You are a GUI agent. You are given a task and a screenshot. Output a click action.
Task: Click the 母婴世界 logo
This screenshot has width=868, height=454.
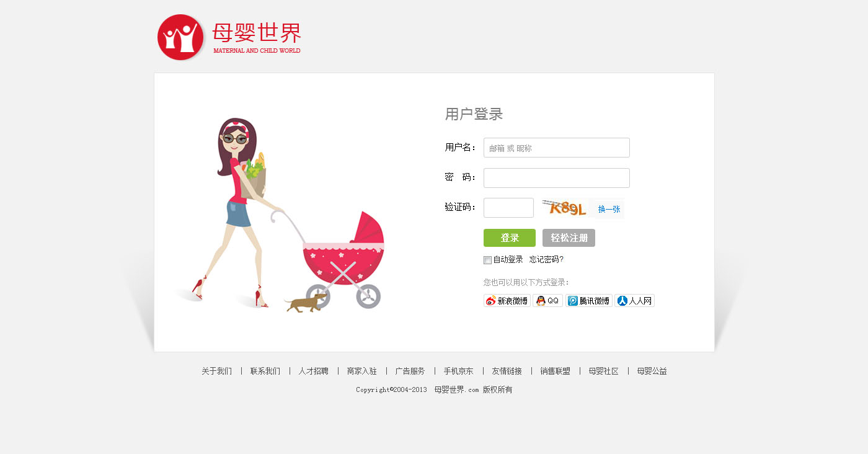pos(229,37)
